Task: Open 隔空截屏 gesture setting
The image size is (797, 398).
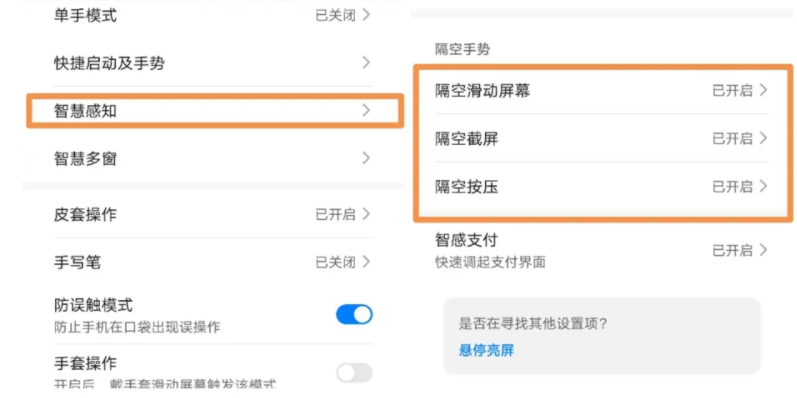Action: [602, 138]
